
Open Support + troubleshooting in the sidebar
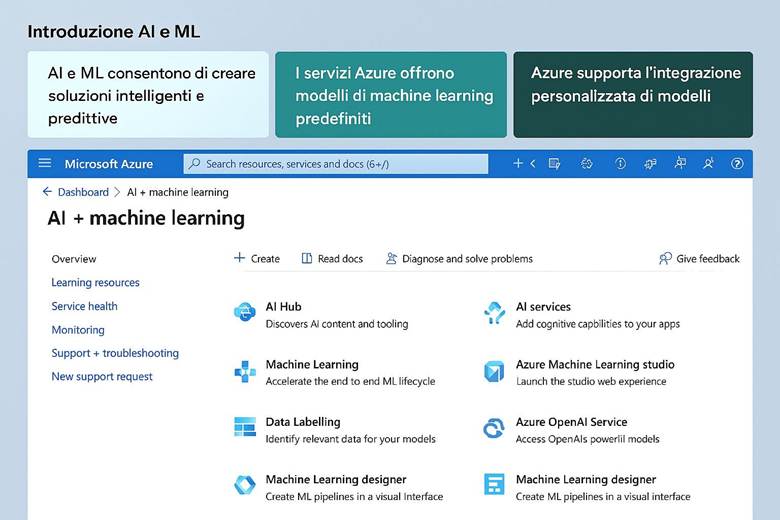tap(115, 353)
